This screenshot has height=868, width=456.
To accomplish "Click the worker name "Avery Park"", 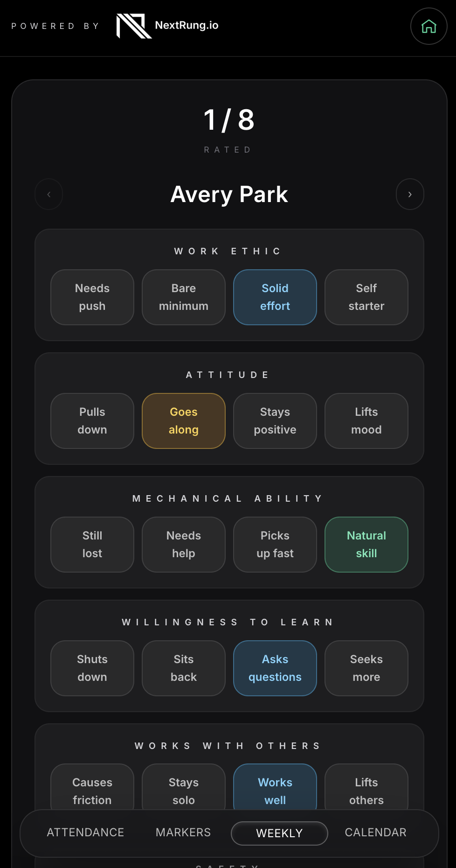I will click(x=229, y=194).
